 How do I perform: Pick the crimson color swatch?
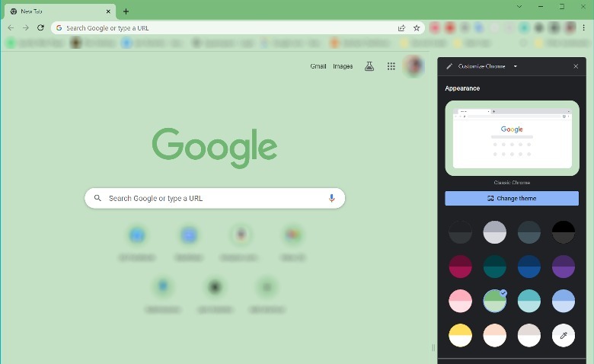pos(460,267)
